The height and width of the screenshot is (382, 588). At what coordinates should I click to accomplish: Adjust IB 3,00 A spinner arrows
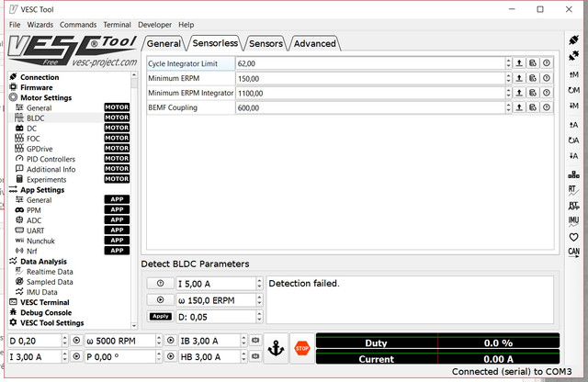click(243, 341)
